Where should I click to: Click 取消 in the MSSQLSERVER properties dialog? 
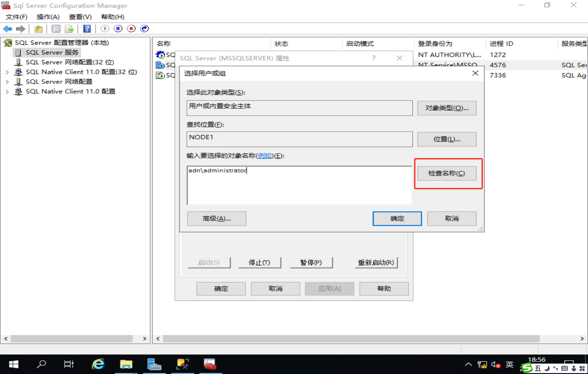tap(275, 289)
